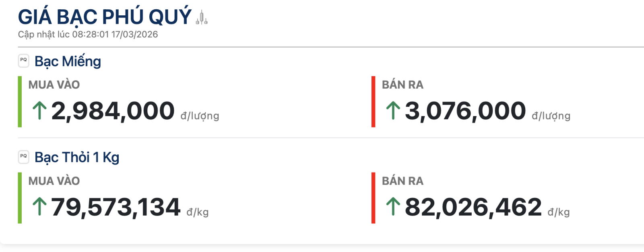Click the Cập nhật lúc update timestamp

coord(88,35)
